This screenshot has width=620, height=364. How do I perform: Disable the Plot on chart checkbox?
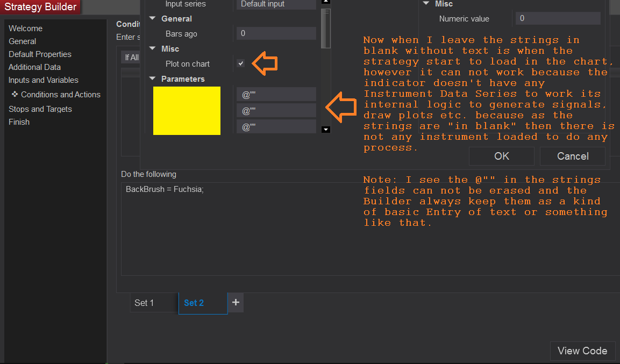[x=240, y=63]
